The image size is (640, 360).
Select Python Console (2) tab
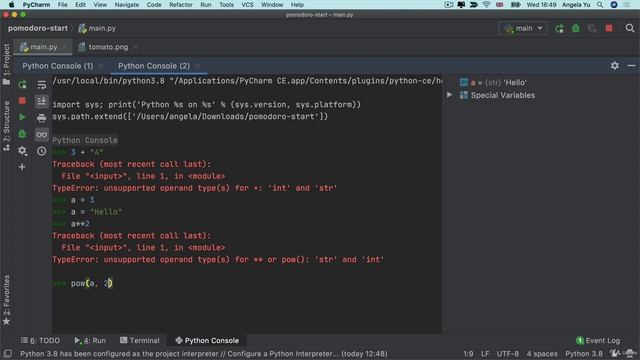click(x=154, y=66)
